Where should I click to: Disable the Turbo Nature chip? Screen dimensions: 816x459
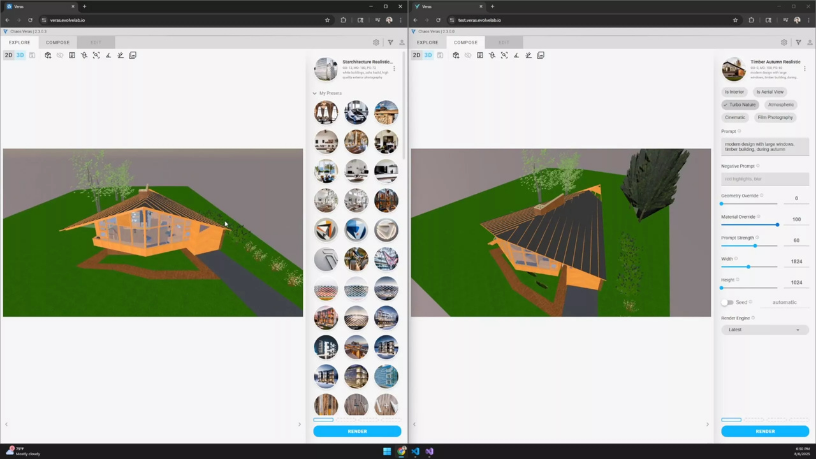pyautogui.click(x=740, y=105)
